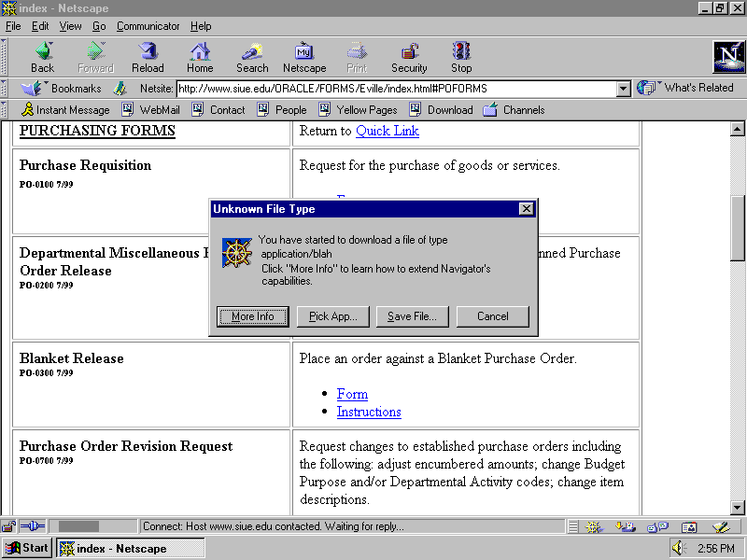This screenshot has height=560, width=747.
Task: Click the Netsite URL address field
Action: pyautogui.click(x=396, y=89)
